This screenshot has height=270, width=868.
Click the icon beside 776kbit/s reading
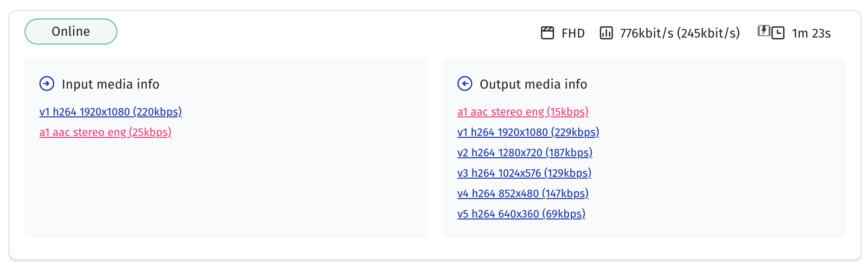pos(606,32)
